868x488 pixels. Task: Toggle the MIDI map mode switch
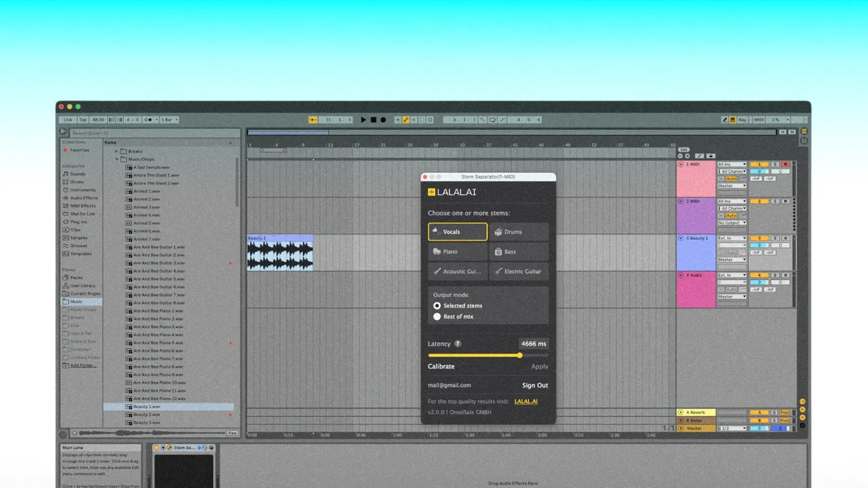758,120
